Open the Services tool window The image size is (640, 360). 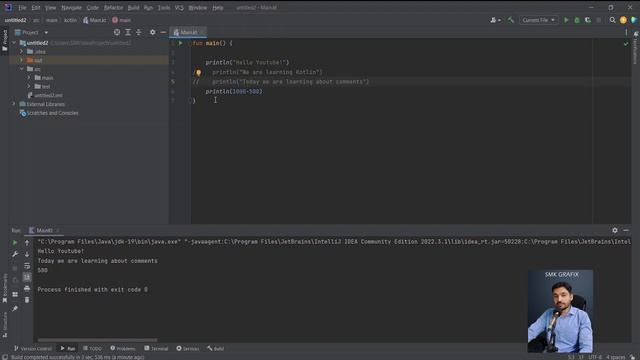tap(187, 349)
